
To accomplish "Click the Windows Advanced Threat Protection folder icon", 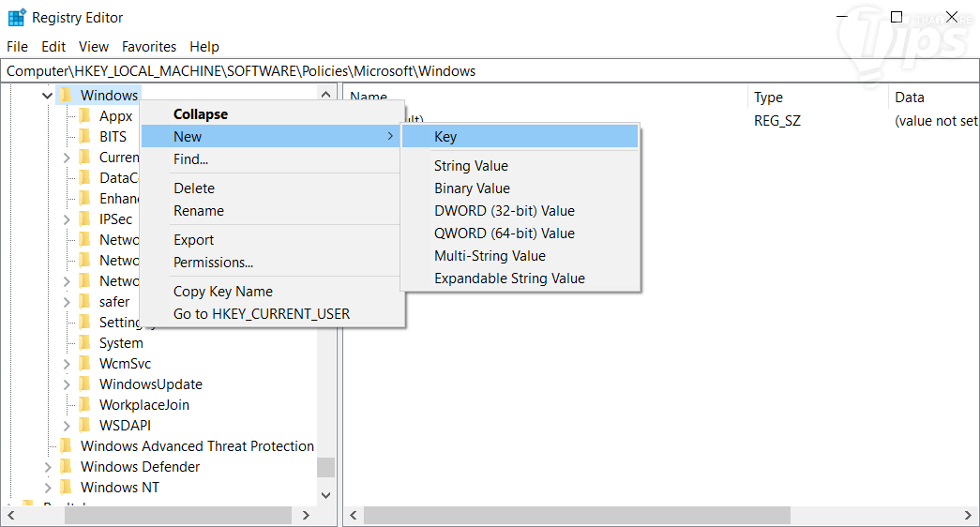I will [66, 445].
